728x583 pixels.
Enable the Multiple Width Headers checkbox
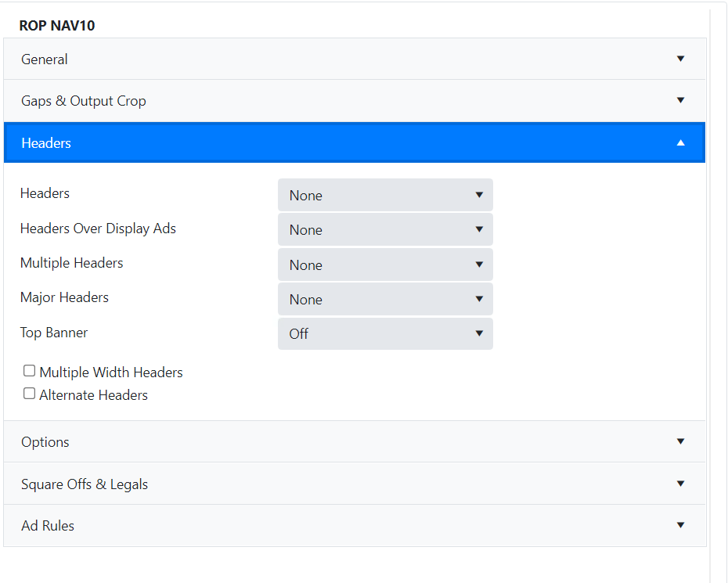[30, 371]
